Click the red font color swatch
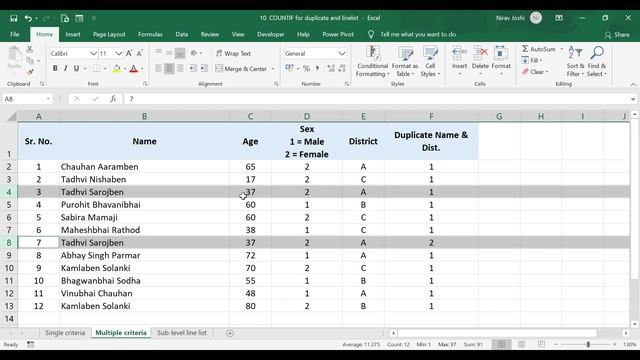This screenshot has width=640, height=360. (x=133, y=69)
